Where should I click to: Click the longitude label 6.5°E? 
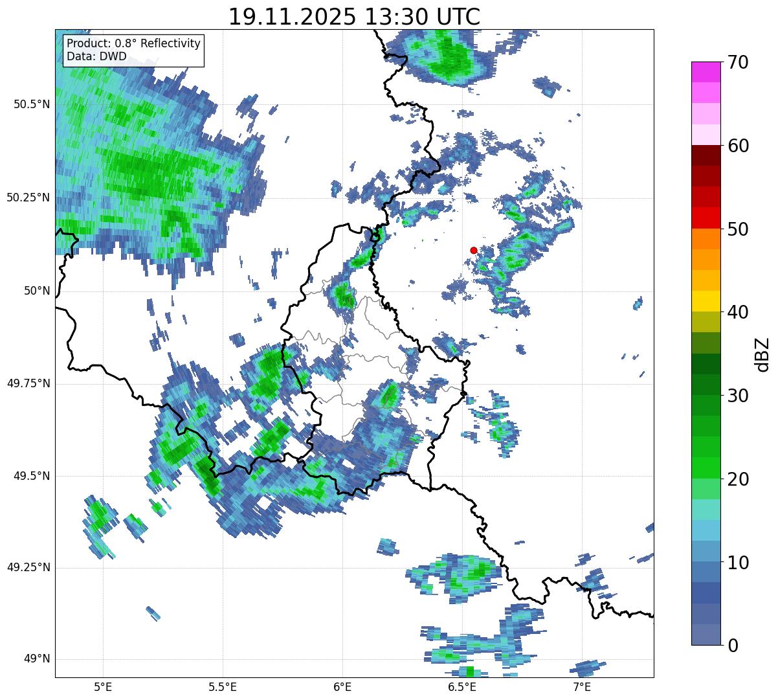point(462,687)
